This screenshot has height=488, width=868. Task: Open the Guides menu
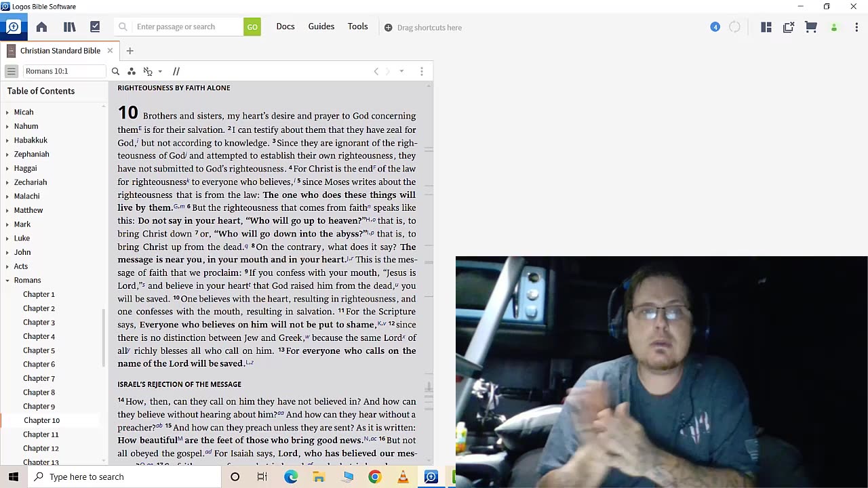tap(321, 26)
